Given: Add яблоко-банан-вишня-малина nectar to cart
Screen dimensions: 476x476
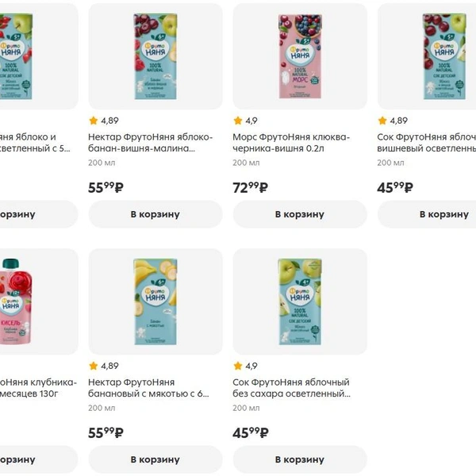Looking at the screenshot, I should (155, 214).
